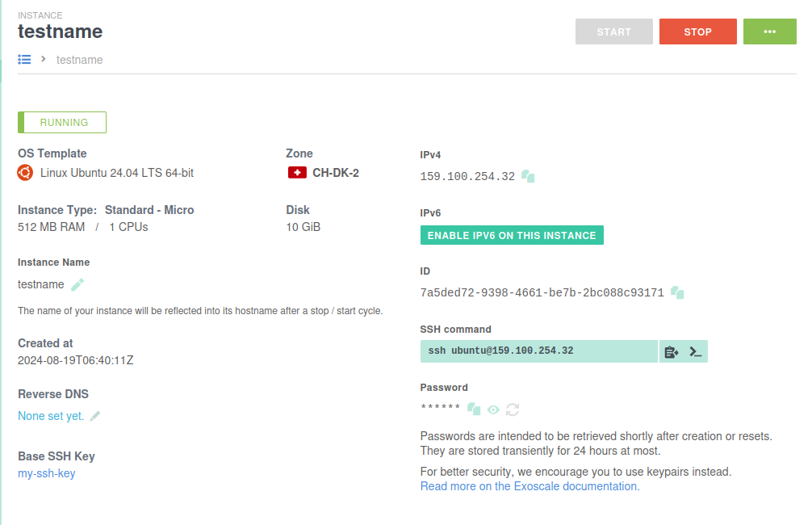Open my-ssh-key link
The height and width of the screenshot is (525, 812).
pos(47,473)
